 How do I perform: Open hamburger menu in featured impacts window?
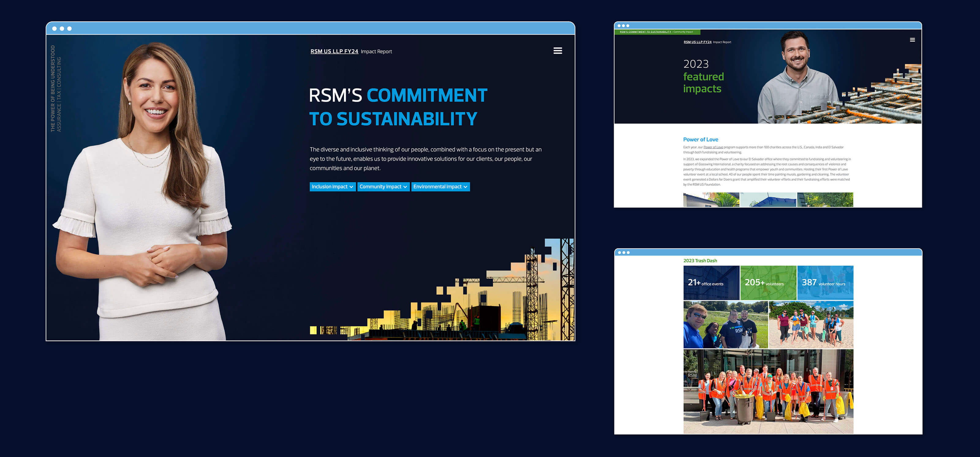click(x=912, y=40)
